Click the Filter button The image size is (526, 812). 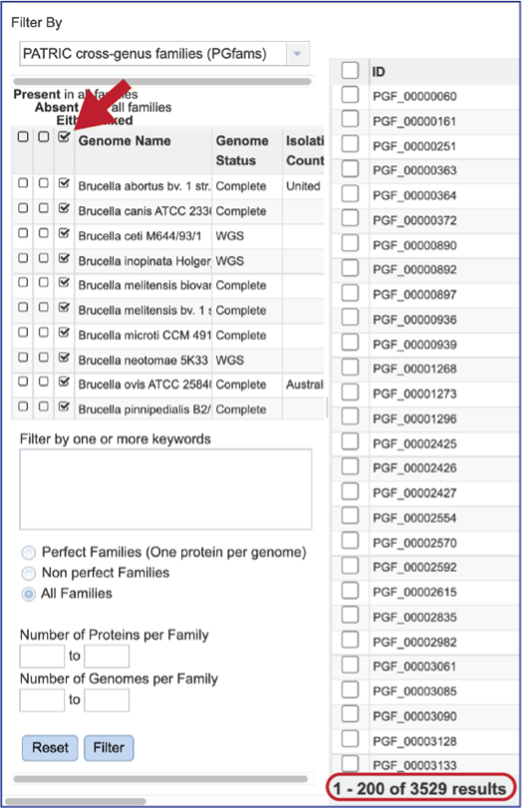pyautogui.click(x=109, y=748)
